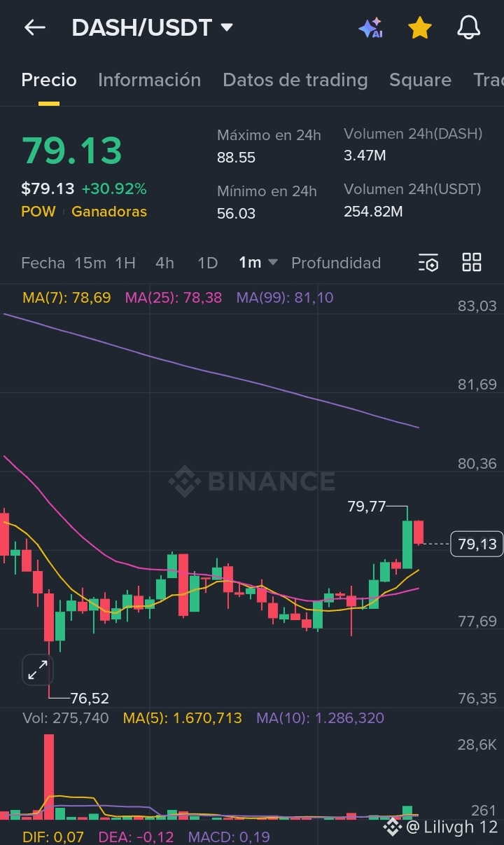Select the 15m timeframe
This screenshot has height=845, width=504.
[x=90, y=263]
